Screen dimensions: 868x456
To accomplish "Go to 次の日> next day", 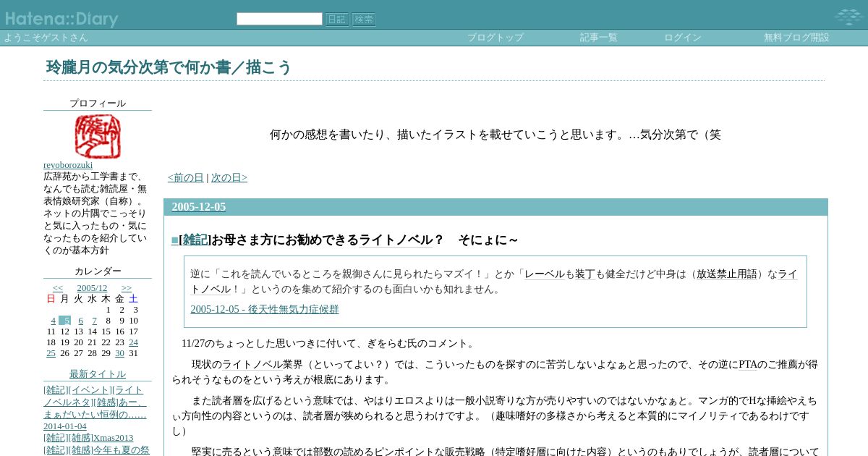I will coord(229,178).
